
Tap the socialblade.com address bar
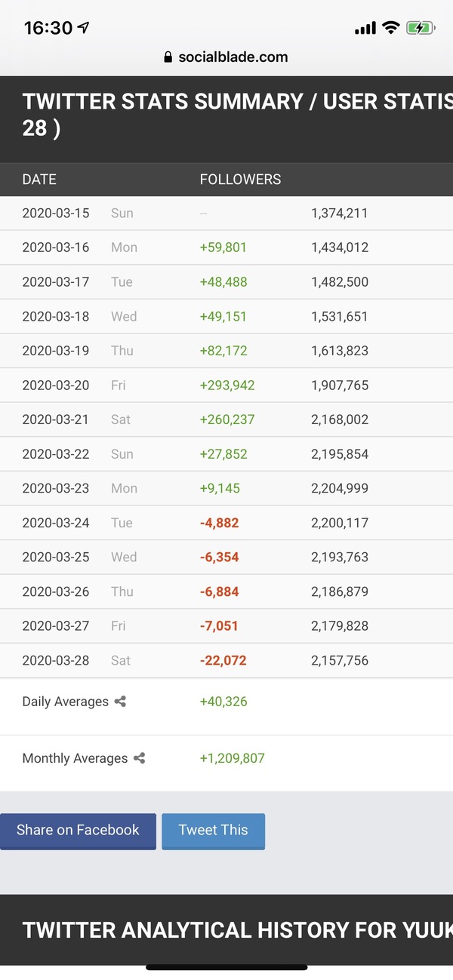[x=226, y=57]
